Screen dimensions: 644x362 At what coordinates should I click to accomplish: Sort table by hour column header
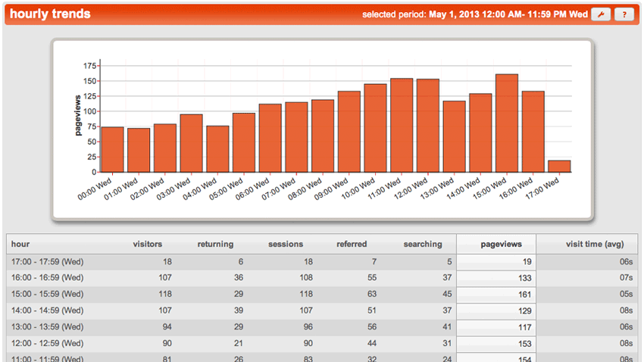[x=20, y=244]
